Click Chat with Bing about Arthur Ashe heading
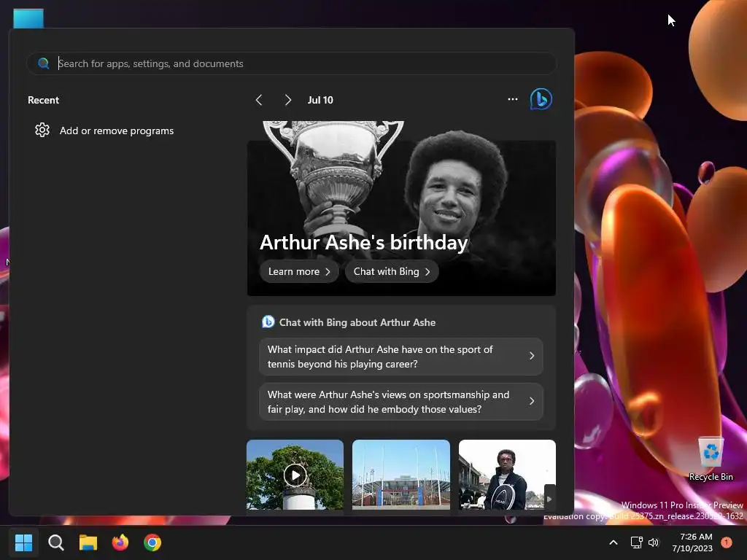Viewport: 747px width, 560px height. click(357, 322)
